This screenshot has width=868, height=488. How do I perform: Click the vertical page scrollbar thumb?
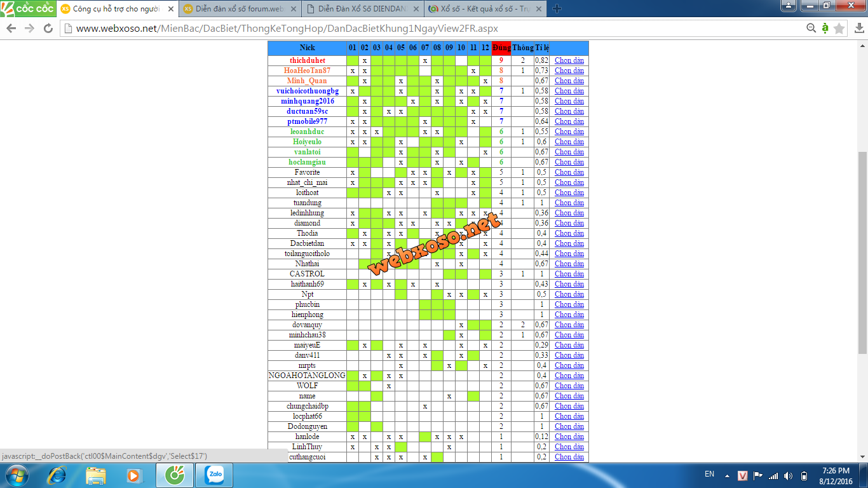862,253
